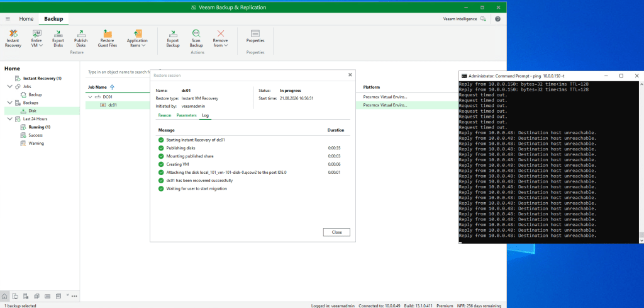Click the Inventory view icon in the bottom bar
Screen dimensions: 644x308
(15, 296)
